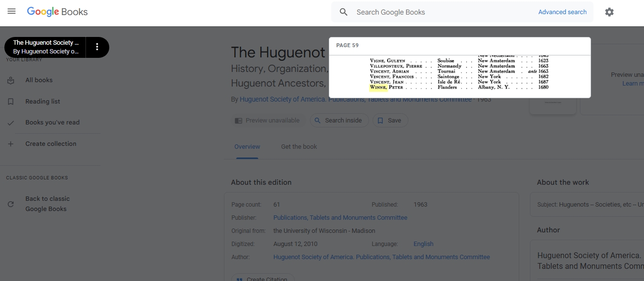
Task: Click the Reading list bookmark icon
Action: 11,102
